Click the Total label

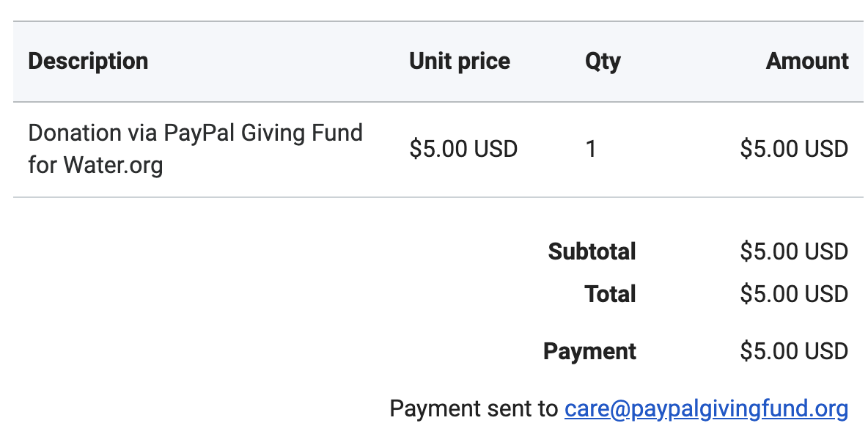[610, 294]
